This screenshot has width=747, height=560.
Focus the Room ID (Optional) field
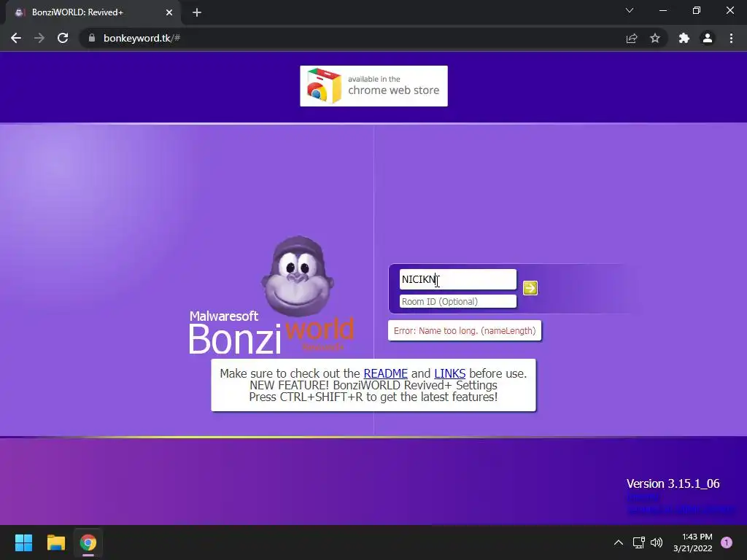click(x=458, y=301)
